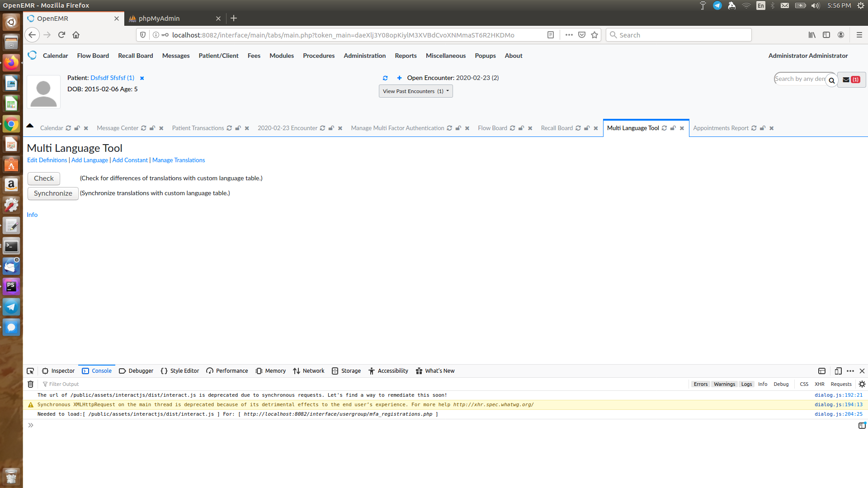This screenshot has width=868, height=488.
Task: Open the message inbox envelope icon
Action: (x=846, y=80)
